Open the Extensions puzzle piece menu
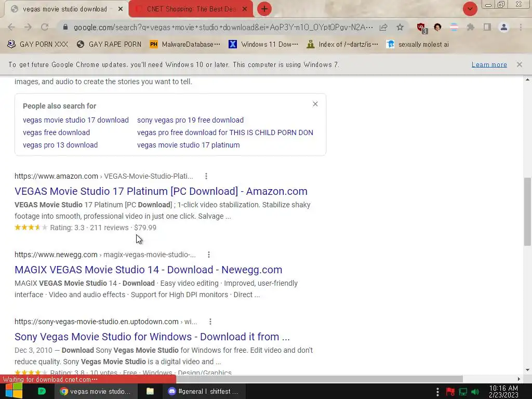532x399 pixels. click(x=471, y=27)
